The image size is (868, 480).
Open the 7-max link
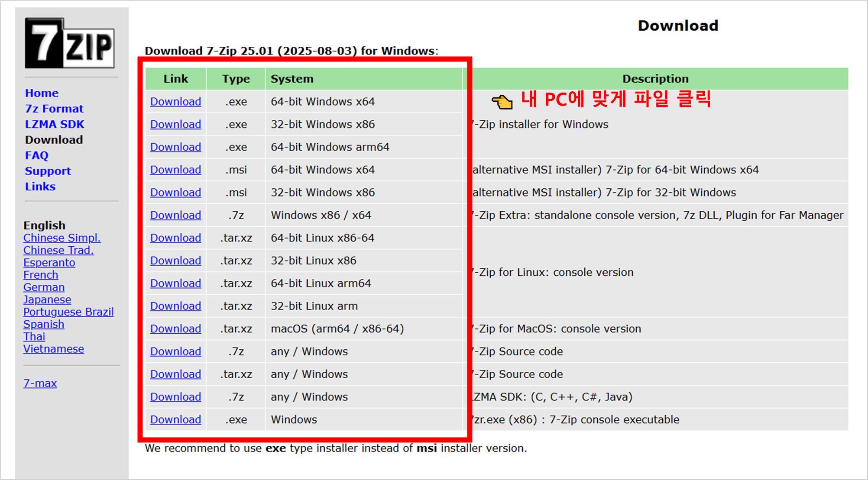pos(40,383)
